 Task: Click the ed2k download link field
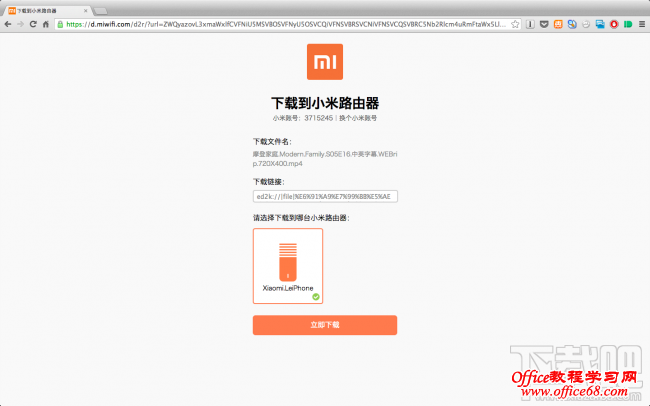(325, 196)
